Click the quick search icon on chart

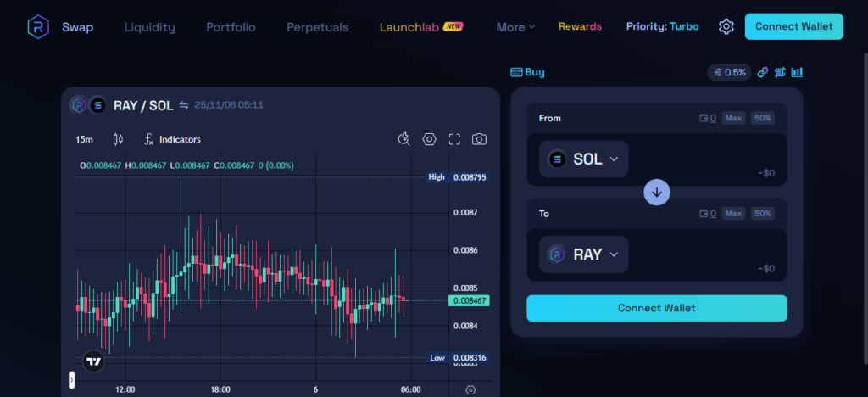coord(404,139)
